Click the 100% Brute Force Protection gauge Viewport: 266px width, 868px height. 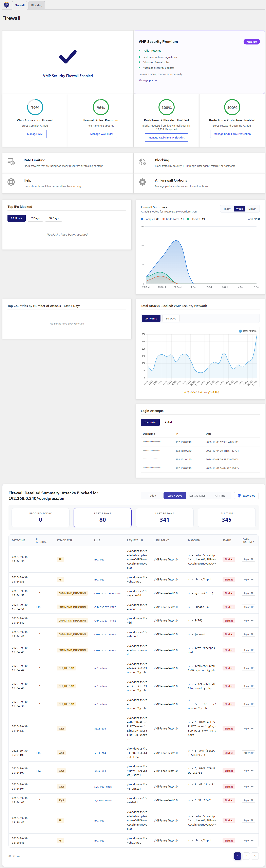(232, 108)
